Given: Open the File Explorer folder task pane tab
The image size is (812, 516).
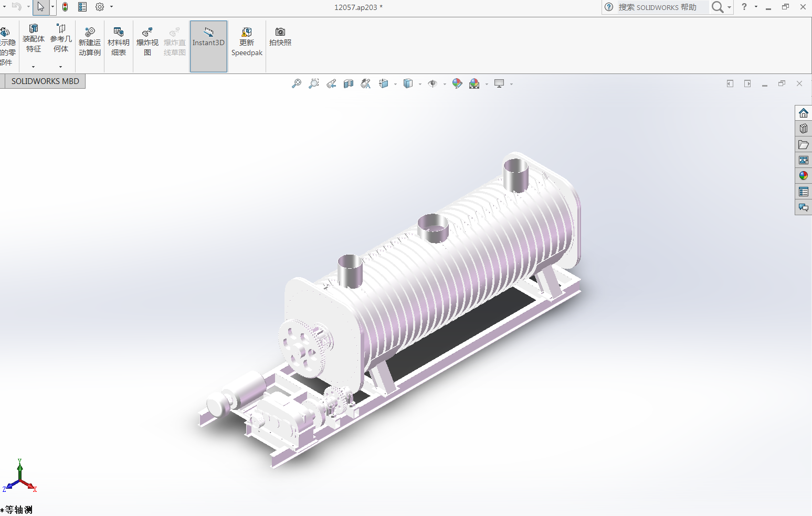Looking at the screenshot, I should pyautogui.click(x=804, y=144).
